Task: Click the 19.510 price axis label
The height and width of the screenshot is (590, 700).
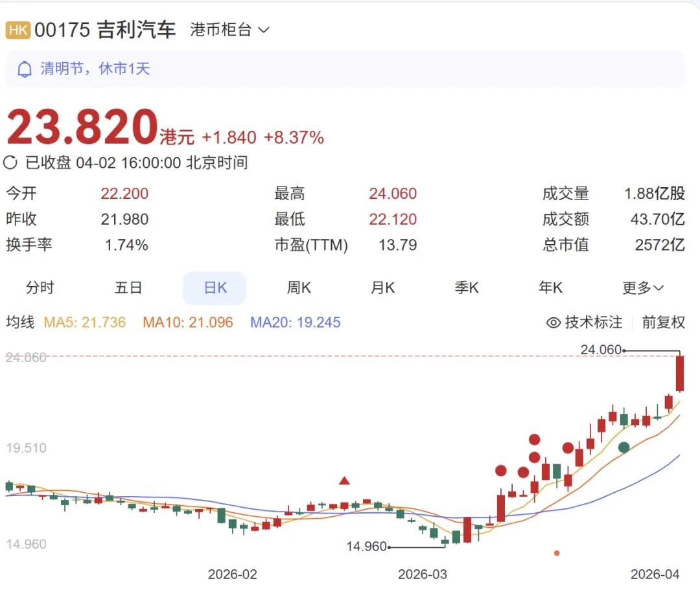Action: point(26,448)
